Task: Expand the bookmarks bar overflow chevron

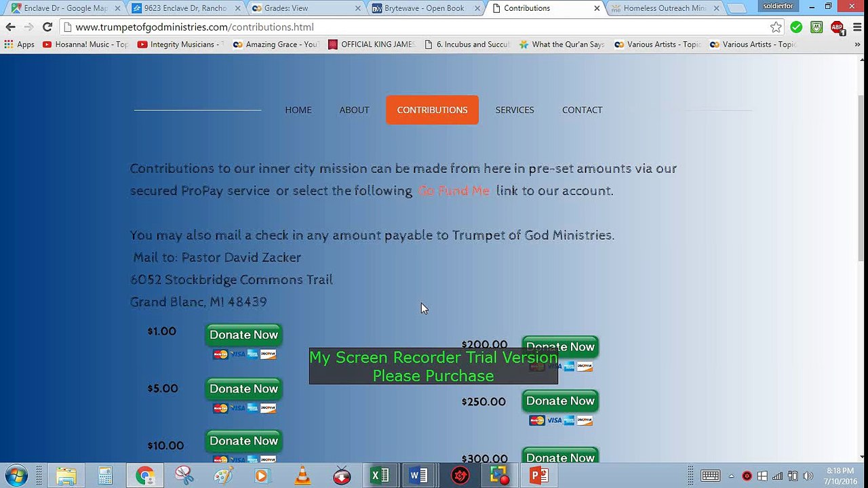Action: pyautogui.click(x=859, y=44)
